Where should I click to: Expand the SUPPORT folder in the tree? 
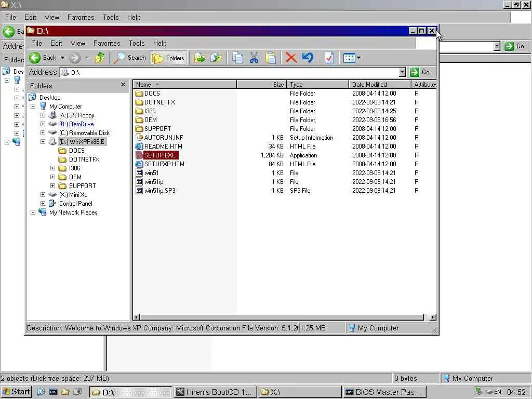(x=52, y=185)
